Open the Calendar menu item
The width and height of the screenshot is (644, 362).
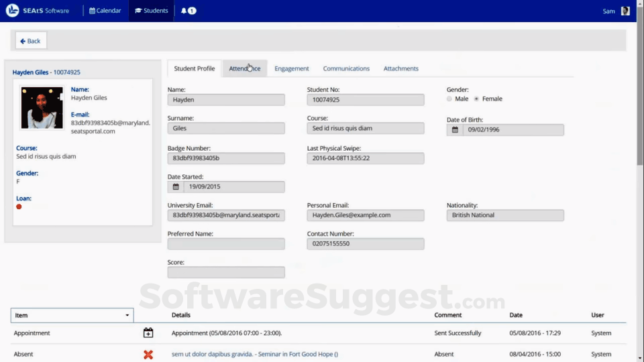pos(105,11)
